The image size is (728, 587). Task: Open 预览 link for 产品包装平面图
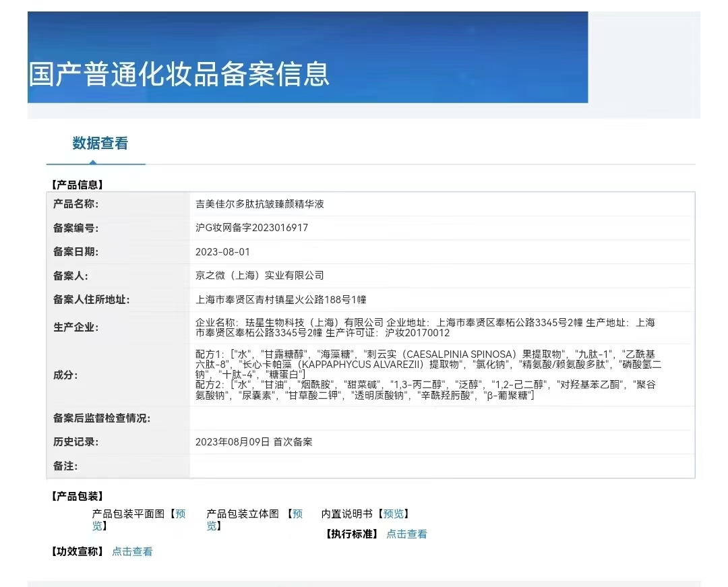[x=179, y=514]
